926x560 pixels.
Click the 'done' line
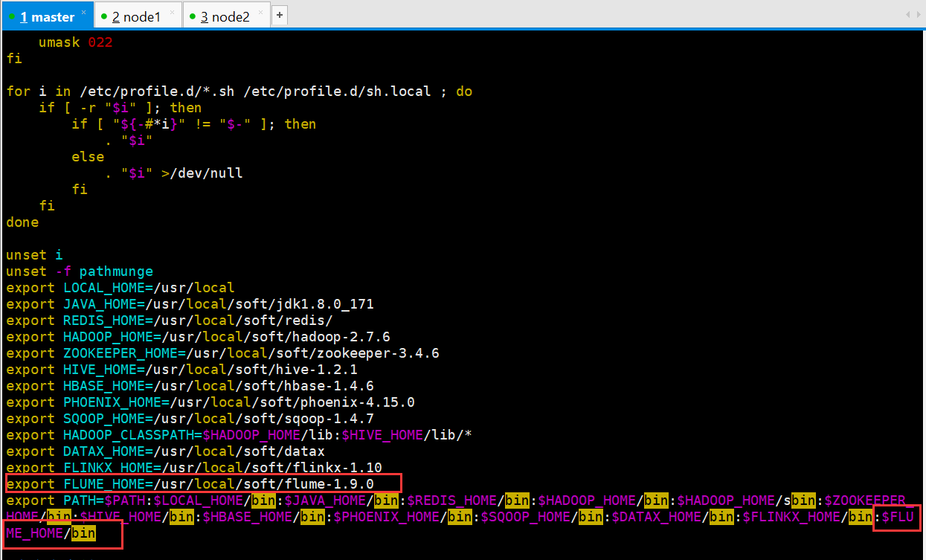[22, 222]
